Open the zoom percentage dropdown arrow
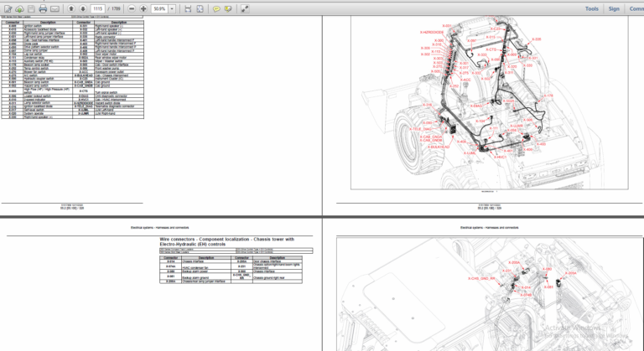Image resolution: width=644 pixels, height=351 pixels. (172, 8)
